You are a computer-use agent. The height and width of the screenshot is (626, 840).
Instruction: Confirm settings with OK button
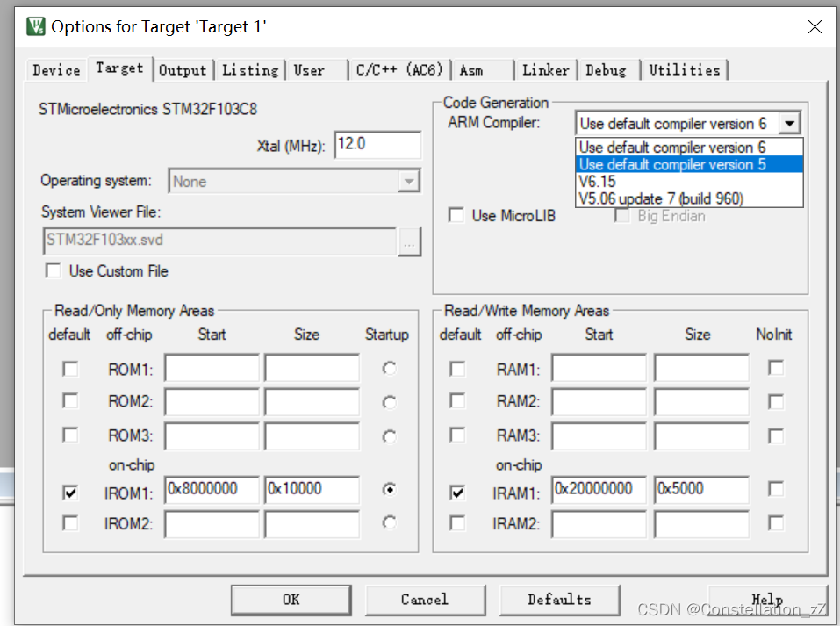(x=291, y=600)
